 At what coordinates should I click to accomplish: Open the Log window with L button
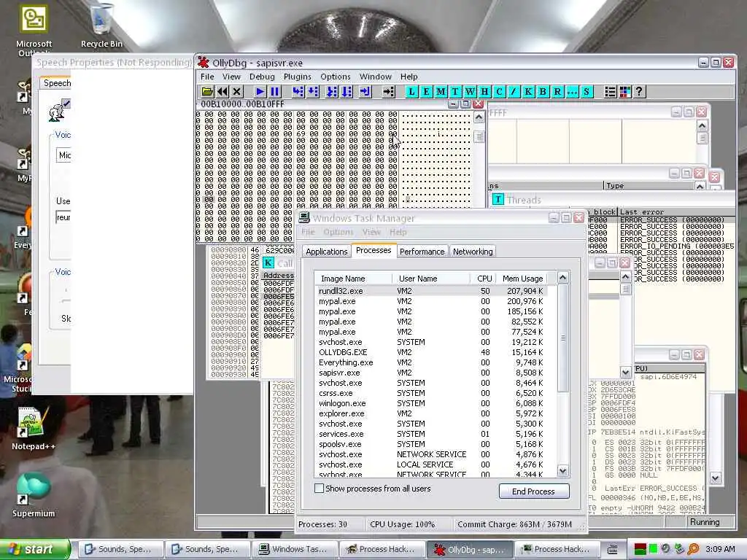[411, 91]
